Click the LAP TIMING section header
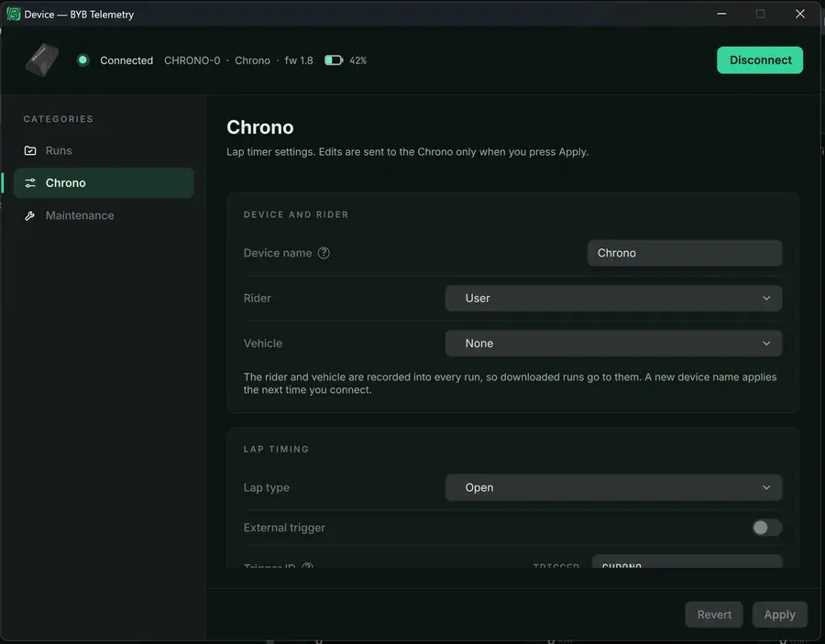 (276, 449)
